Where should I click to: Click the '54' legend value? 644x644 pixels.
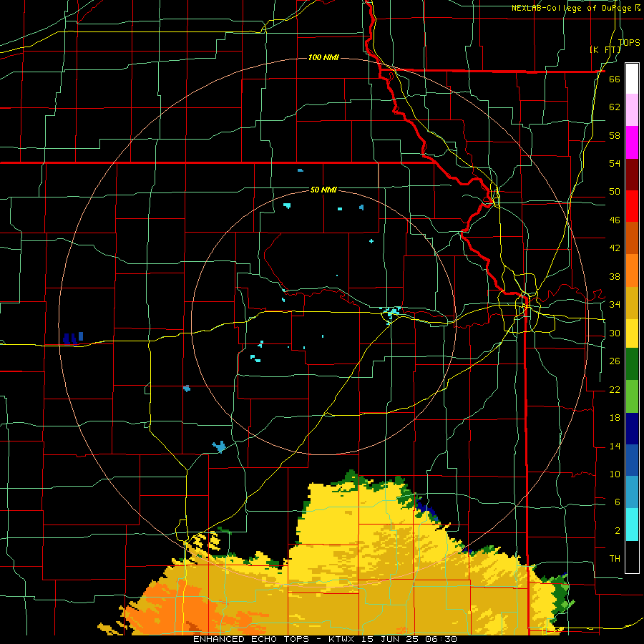click(615, 163)
